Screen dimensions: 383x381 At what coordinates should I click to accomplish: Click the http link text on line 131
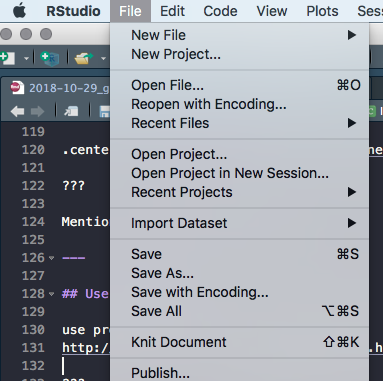pyautogui.click(x=86, y=348)
